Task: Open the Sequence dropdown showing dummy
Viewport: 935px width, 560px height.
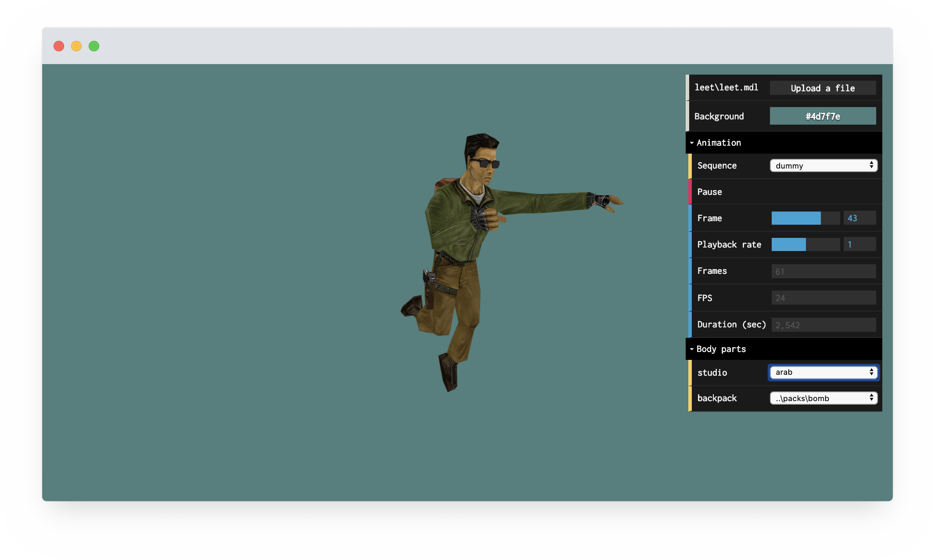Action: (x=823, y=165)
